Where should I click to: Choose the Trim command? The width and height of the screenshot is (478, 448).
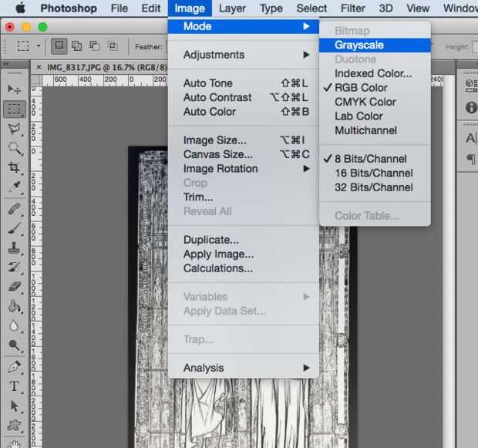pos(244,197)
